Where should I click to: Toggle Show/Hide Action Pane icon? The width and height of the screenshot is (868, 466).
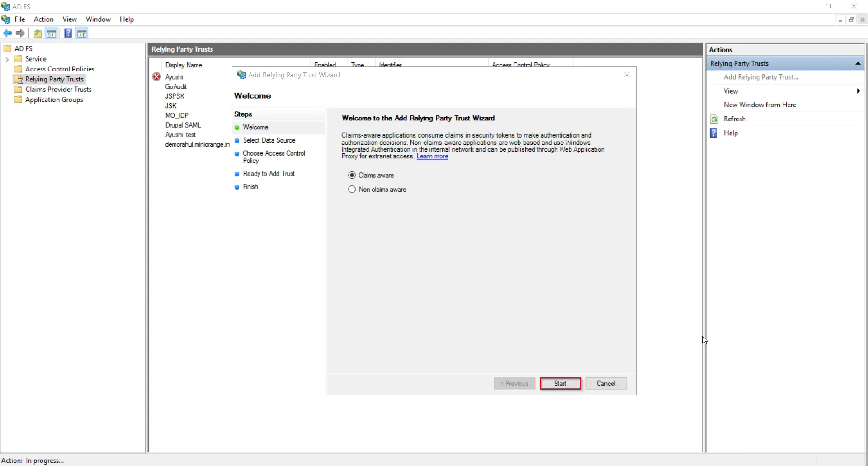coord(82,33)
